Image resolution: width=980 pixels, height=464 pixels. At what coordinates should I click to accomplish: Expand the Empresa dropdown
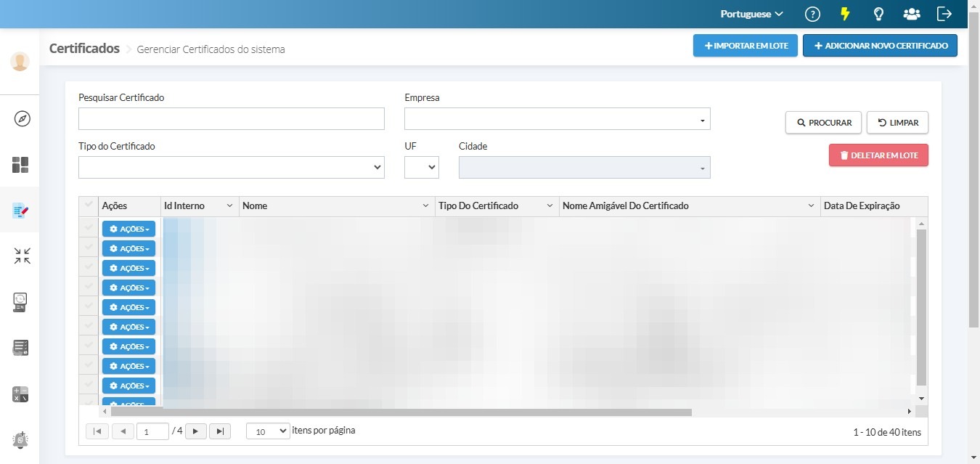557,119
